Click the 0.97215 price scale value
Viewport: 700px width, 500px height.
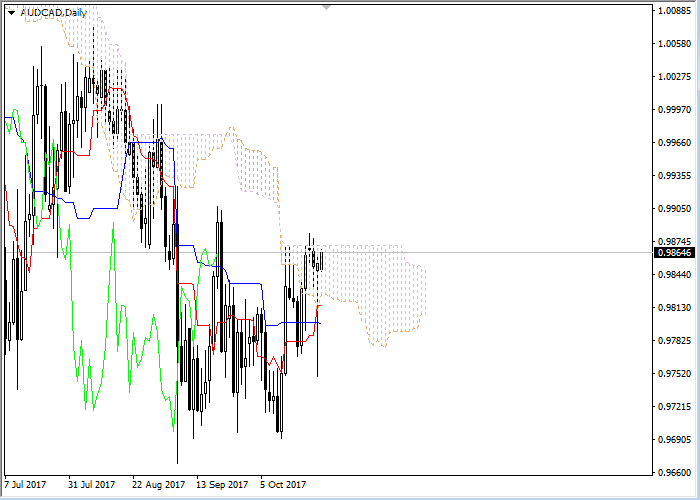click(x=675, y=407)
